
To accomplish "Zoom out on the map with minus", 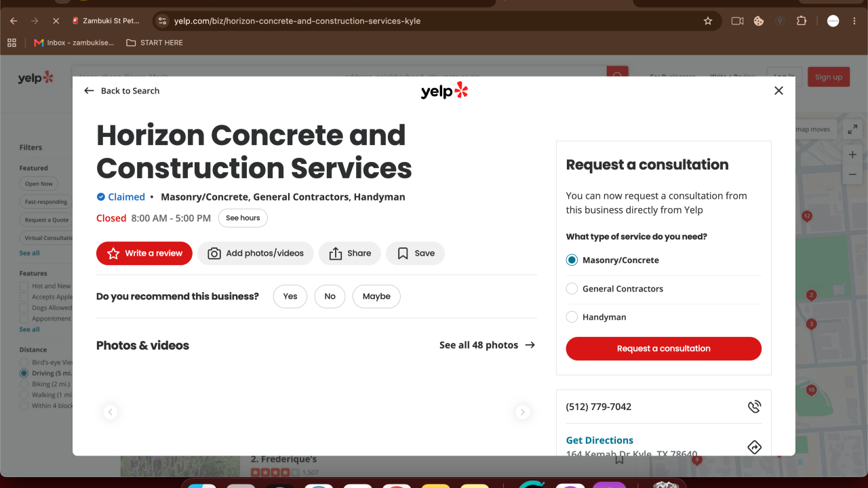I will (x=852, y=175).
